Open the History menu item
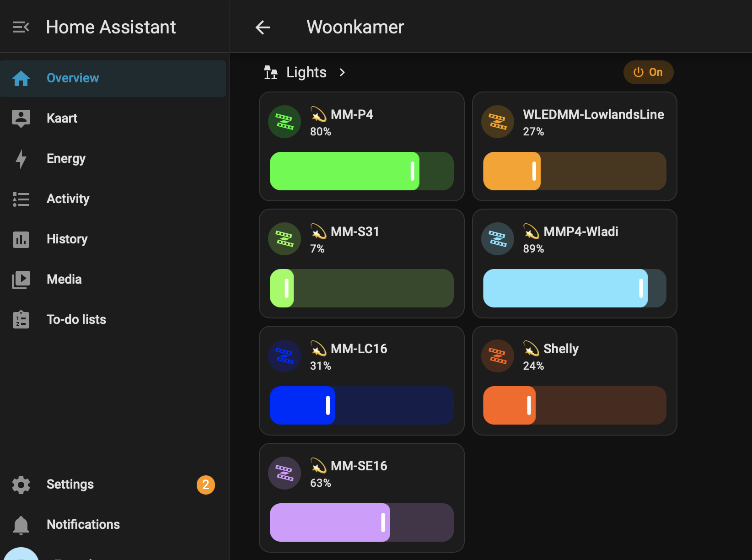The image size is (752, 560). pyautogui.click(x=113, y=239)
